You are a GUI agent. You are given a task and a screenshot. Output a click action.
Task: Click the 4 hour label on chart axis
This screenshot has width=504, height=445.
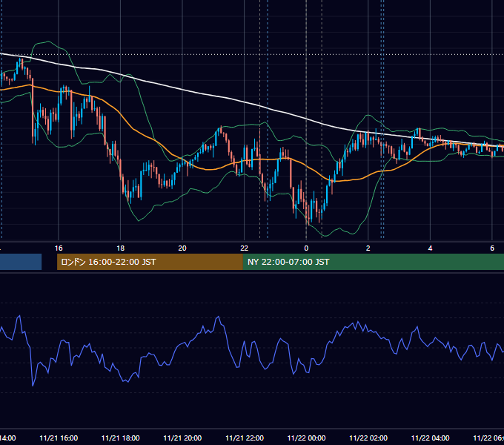pyautogui.click(x=430, y=248)
